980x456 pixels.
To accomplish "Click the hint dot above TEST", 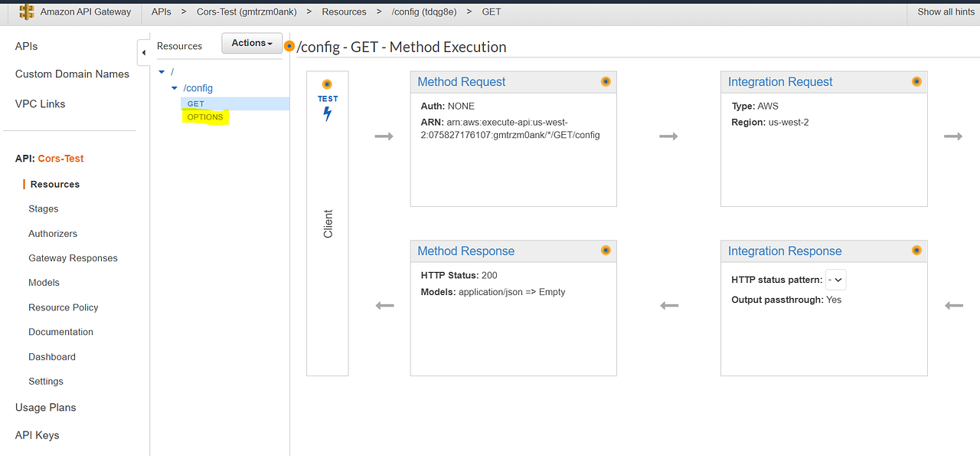I will click(328, 84).
